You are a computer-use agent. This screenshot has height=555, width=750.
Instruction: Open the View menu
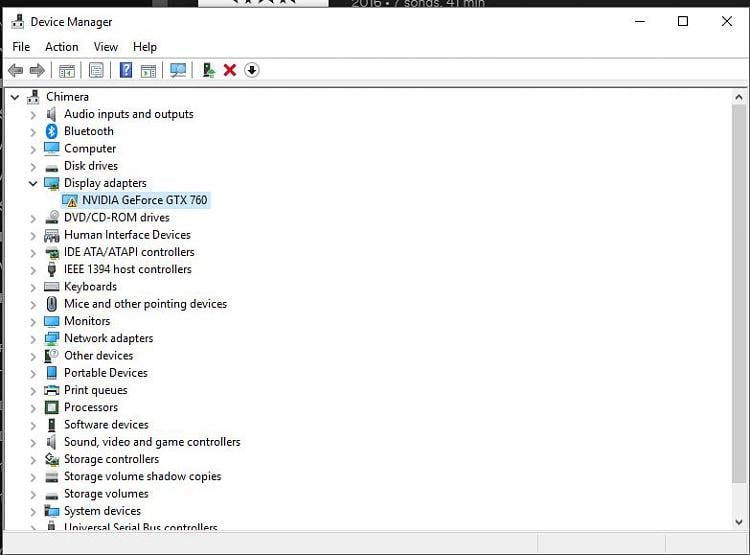[x=106, y=47]
